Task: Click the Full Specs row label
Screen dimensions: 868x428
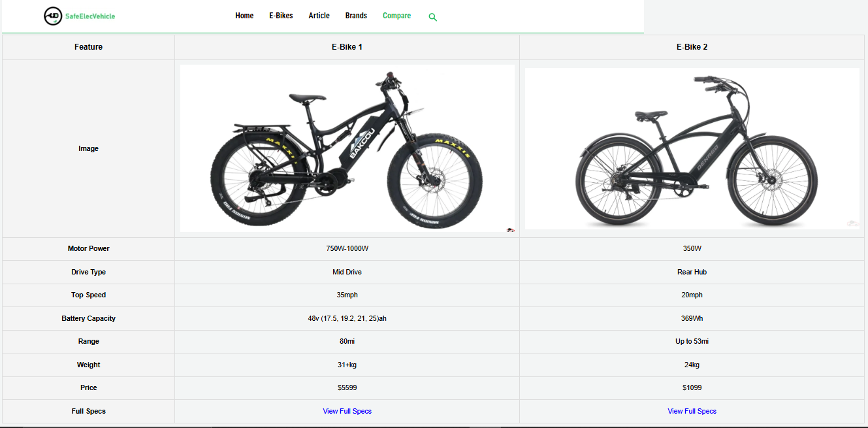Action: [x=88, y=411]
